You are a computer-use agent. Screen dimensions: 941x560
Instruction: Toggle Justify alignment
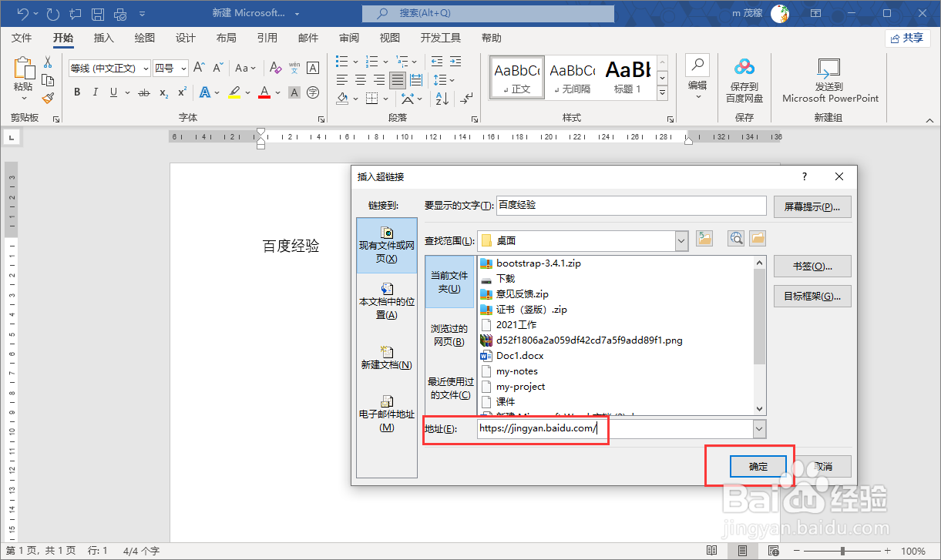tap(398, 80)
